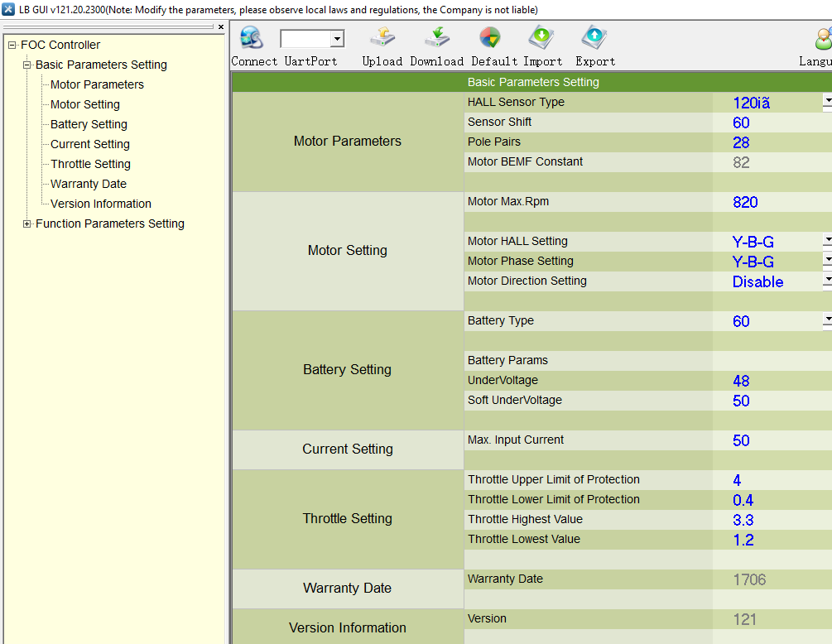The width and height of the screenshot is (832, 644).
Task: Open Motor Direction Setting dropdown
Action: tap(826, 281)
